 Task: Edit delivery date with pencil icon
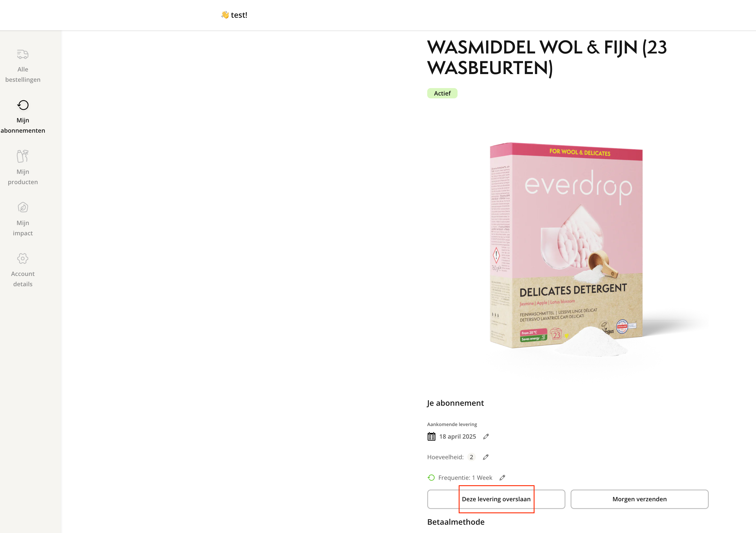point(486,437)
